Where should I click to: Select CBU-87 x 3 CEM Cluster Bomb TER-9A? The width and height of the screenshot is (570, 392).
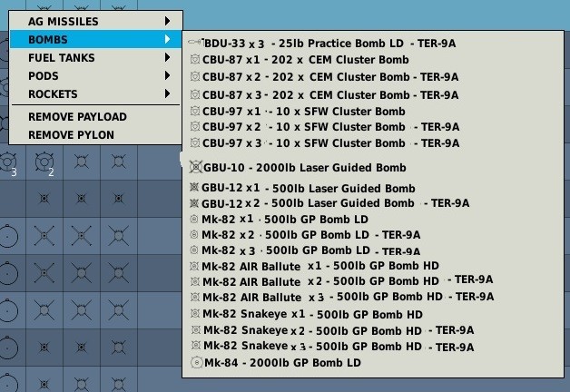(x=324, y=94)
